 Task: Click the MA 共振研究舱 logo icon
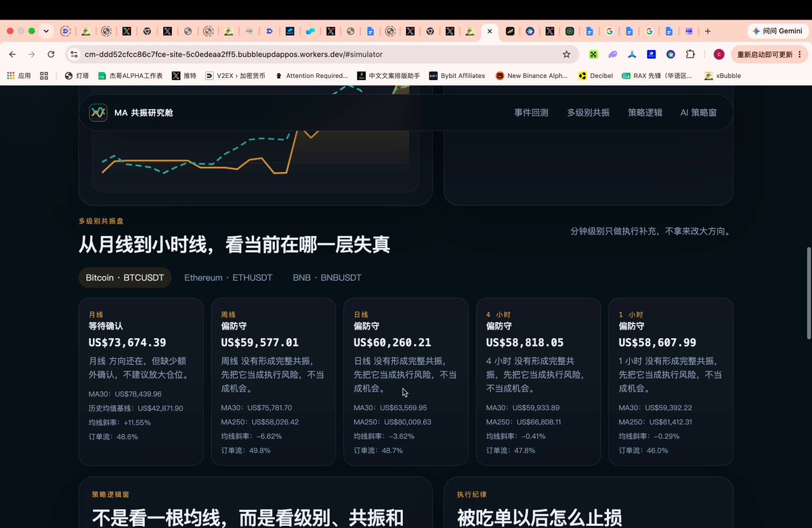tap(98, 113)
